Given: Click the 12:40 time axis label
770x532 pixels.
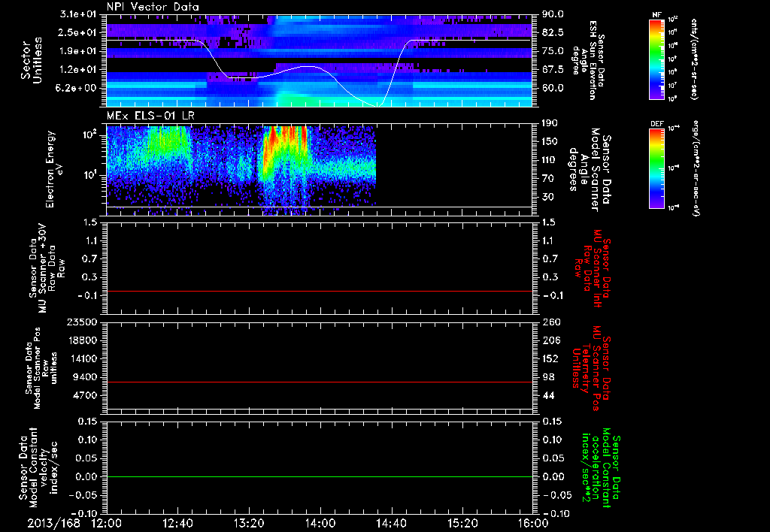Looking at the screenshot, I should (x=177, y=522).
